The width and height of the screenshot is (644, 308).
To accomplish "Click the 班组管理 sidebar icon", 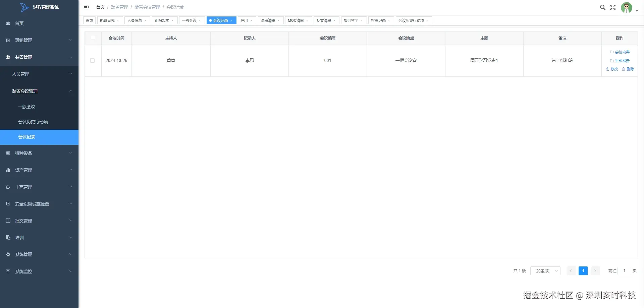I will coord(8,40).
